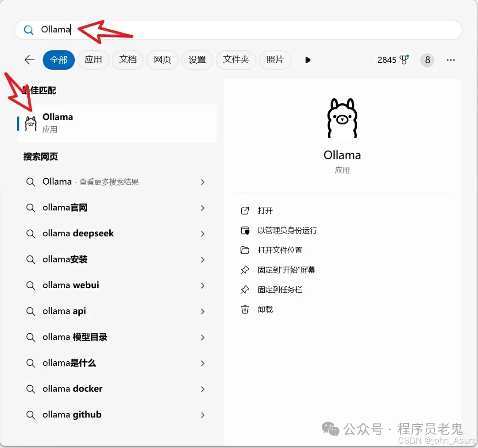Open web result Ollama 查看更多搜索结果

tap(117, 182)
